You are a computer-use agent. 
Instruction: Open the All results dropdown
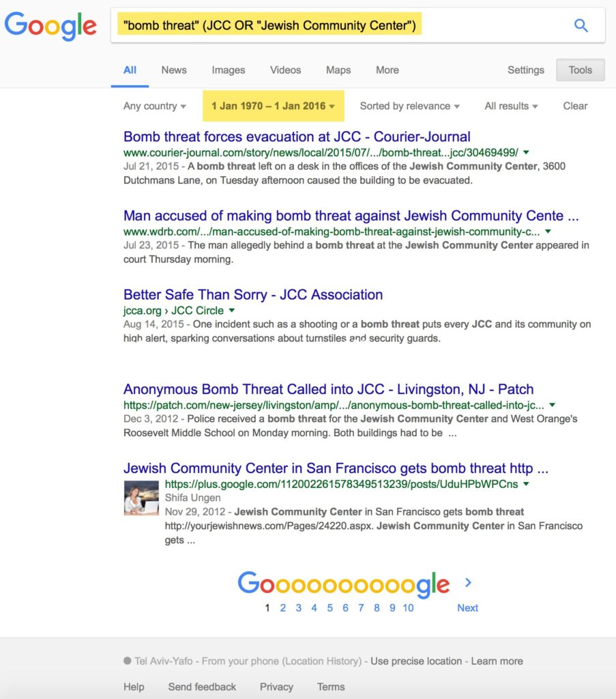point(512,106)
